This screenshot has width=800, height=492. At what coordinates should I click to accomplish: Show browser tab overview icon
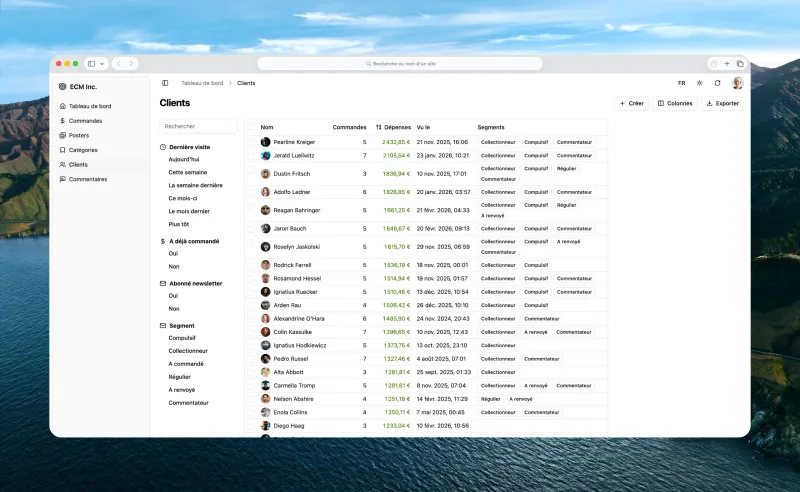pyautogui.click(x=740, y=64)
